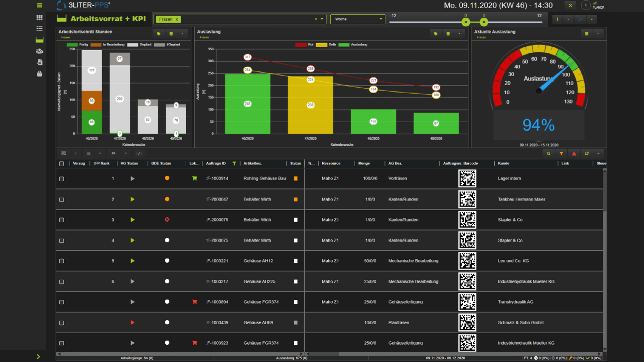
Task: Check the row with FP Rank 4
Action: 62,240
